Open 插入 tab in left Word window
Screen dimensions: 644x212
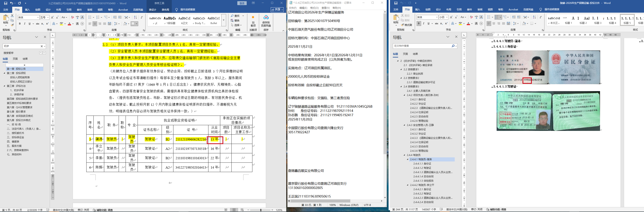(x=27, y=10)
